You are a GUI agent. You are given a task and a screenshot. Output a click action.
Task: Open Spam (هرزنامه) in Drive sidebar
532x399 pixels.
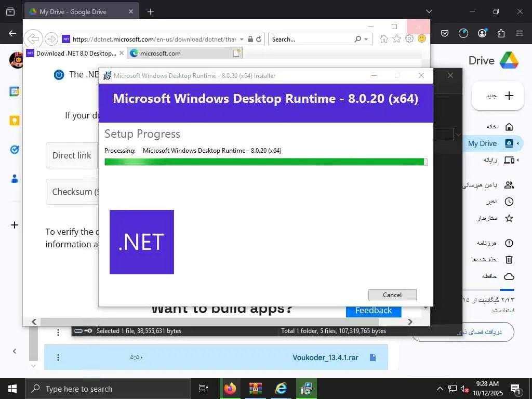click(x=495, y=243)
